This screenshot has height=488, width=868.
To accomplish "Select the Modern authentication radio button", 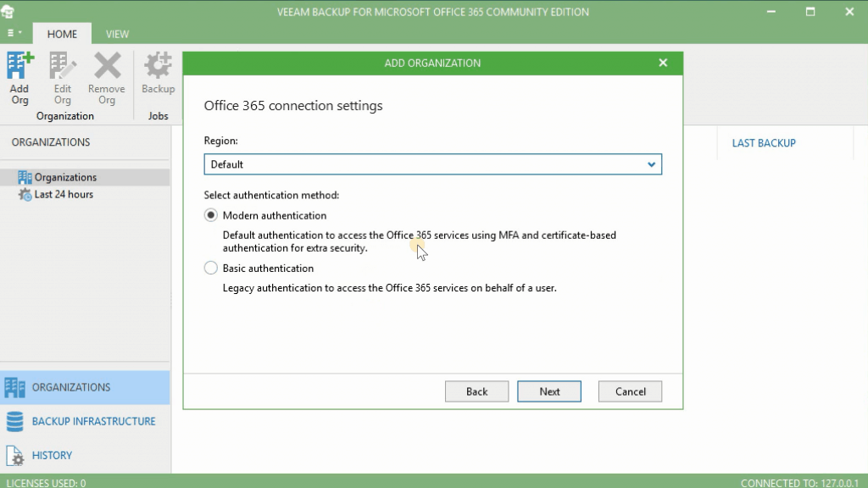I will click(210, 215).
